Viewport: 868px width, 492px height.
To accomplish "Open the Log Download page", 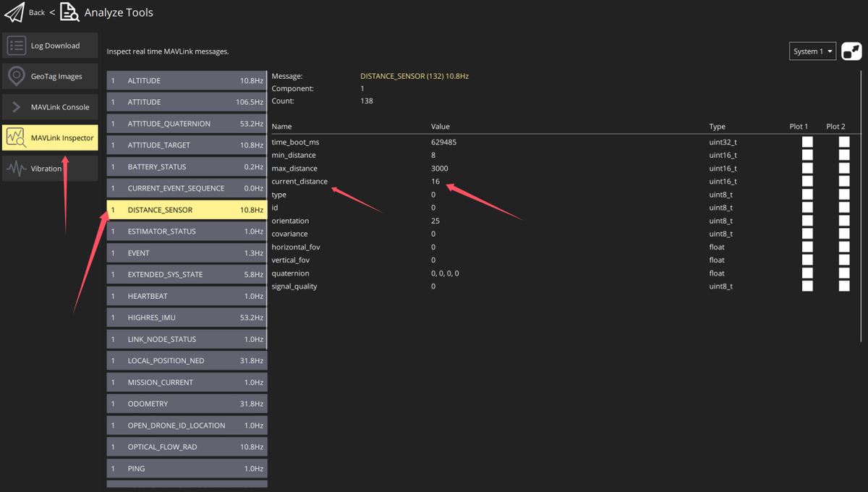I will pos(50,46).
